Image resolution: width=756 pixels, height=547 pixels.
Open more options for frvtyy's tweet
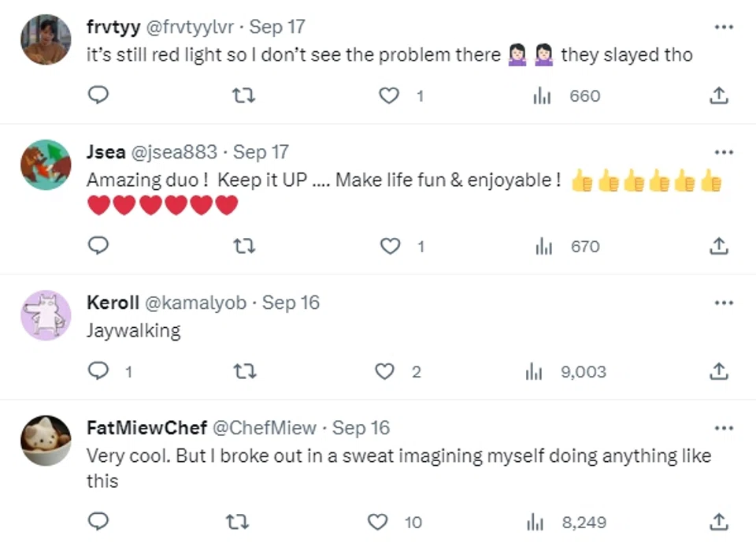(723, 27)
